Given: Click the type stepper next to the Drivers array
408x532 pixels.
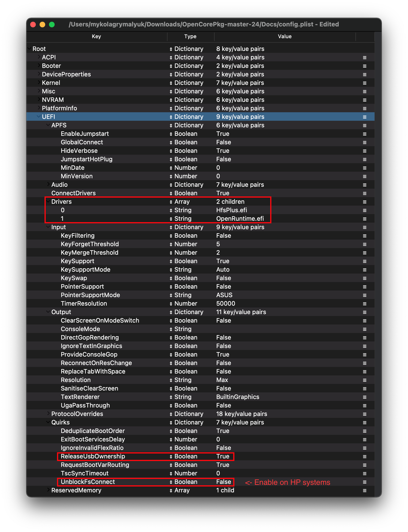Looking at the screenshot, I should [171, 202].
